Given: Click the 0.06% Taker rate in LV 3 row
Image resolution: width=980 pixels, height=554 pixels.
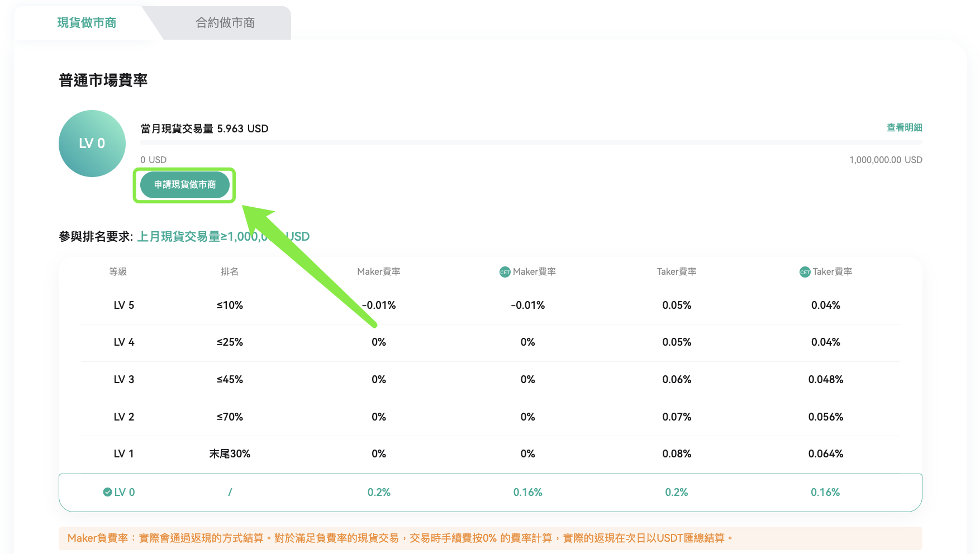Looking at the screenshot, I should pyautogui.click(x=677, y=380).
